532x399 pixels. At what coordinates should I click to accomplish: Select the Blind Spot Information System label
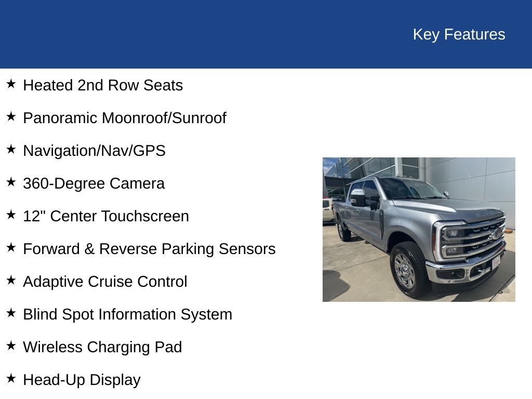click(127, 314)
